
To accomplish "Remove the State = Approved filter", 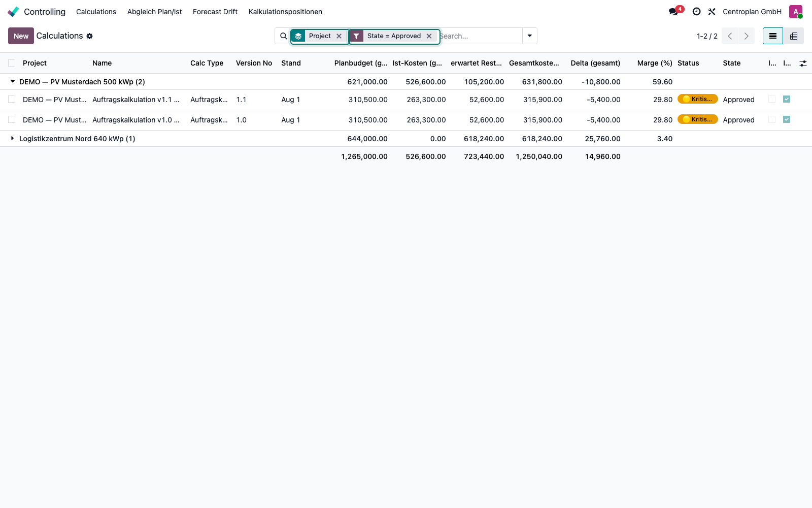I will click(429, 36).
